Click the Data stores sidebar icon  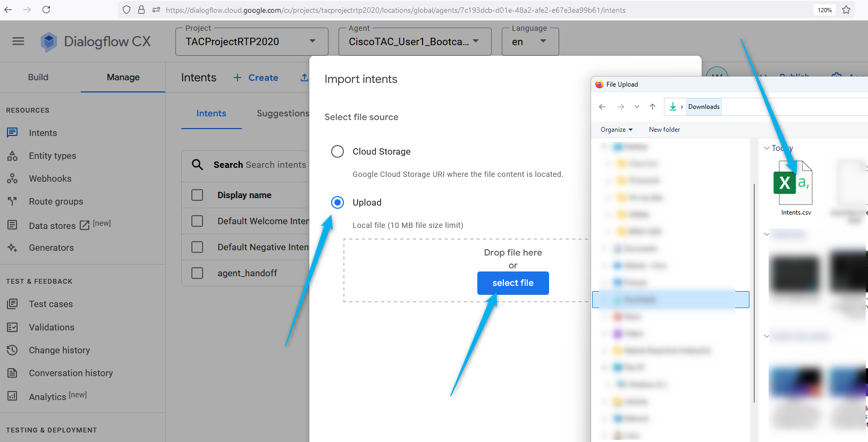pyautogui.click(x=12, y=225)
